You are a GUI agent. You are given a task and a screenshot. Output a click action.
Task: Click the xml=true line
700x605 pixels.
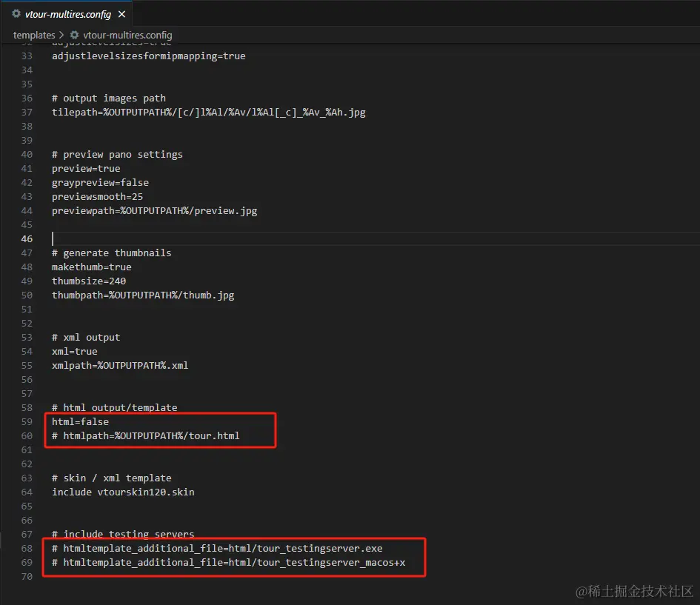tap(75, 352)
